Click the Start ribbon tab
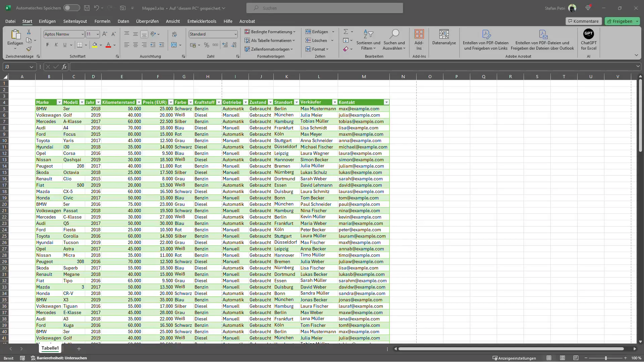 (x=27, y=21)
